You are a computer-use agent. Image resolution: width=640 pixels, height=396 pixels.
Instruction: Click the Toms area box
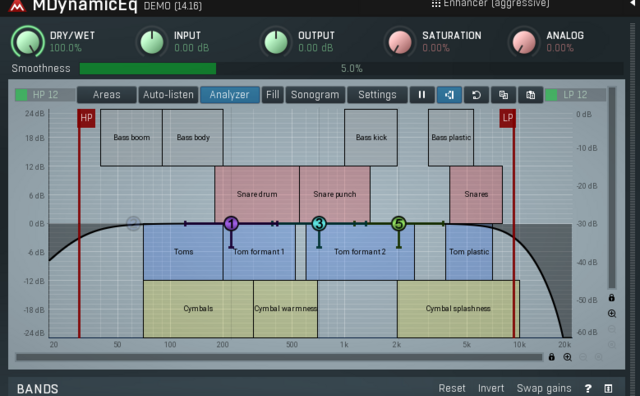coord(183,252)
